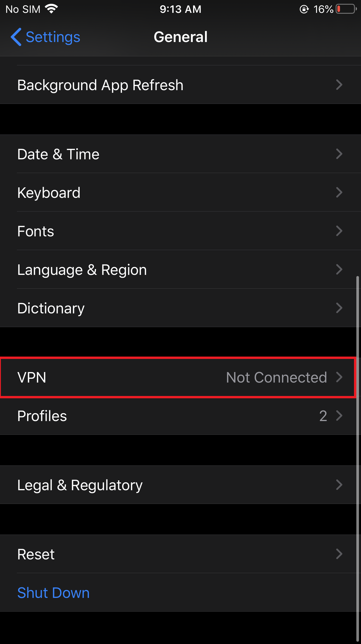This screenshot has height=644, width=361.
Task: Tap the chevron on Legal & Regulatory
Action: [339, 485]
